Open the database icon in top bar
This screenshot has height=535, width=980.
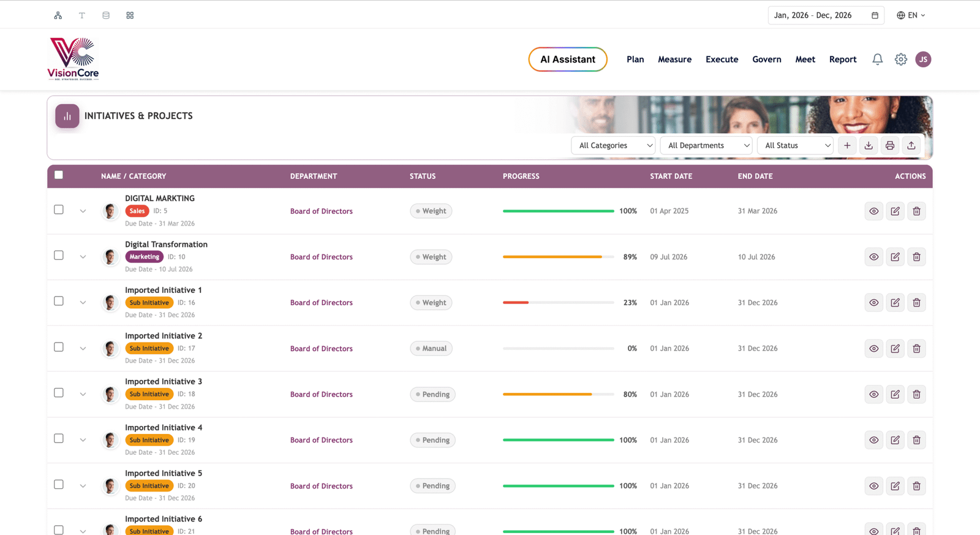[106, 15]
